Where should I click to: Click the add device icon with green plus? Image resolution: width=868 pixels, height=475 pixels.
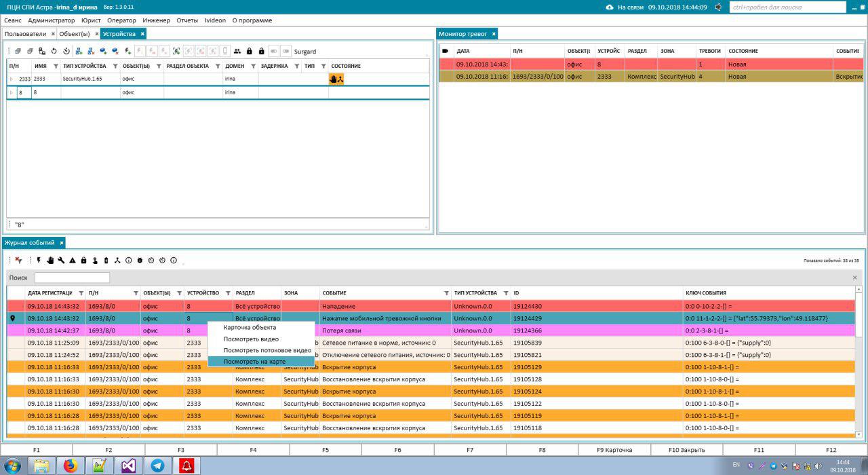click(79, 51)
